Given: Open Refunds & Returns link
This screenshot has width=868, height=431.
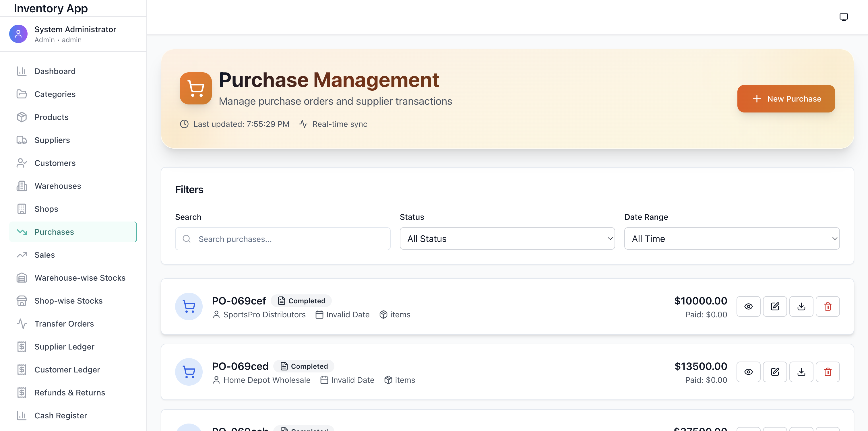Looking at the screenshot, I should click(x=73, y=392).
